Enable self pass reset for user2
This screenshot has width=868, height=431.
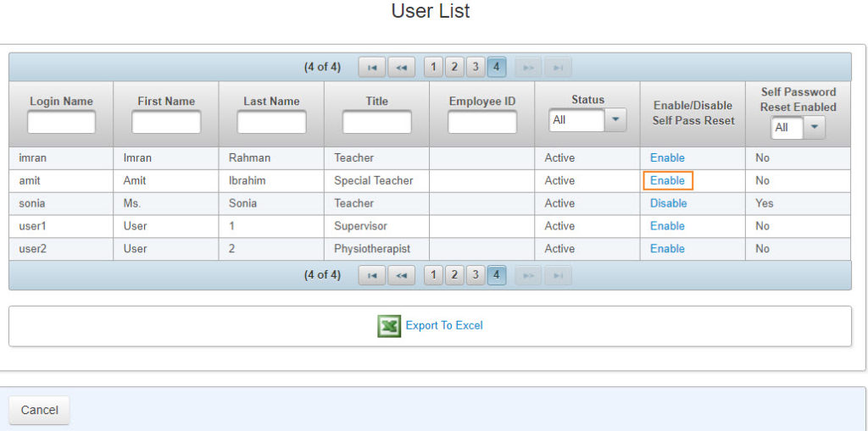[x=667, y=249]
